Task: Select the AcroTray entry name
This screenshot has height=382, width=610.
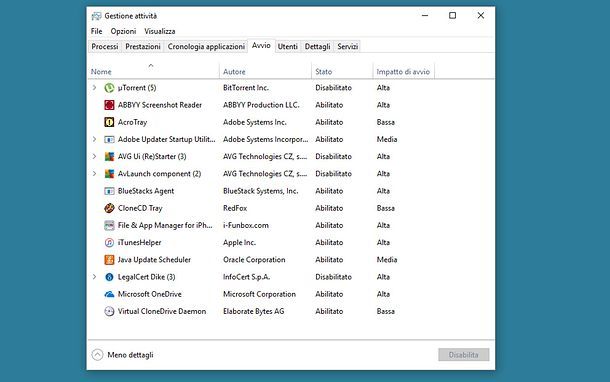Action: 133,122
